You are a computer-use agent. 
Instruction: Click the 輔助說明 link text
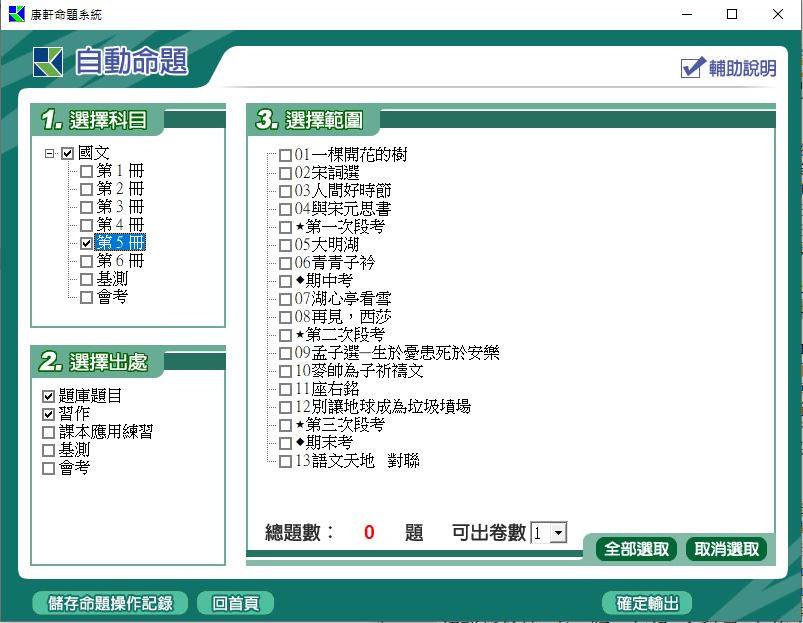[x=743, y=68]
